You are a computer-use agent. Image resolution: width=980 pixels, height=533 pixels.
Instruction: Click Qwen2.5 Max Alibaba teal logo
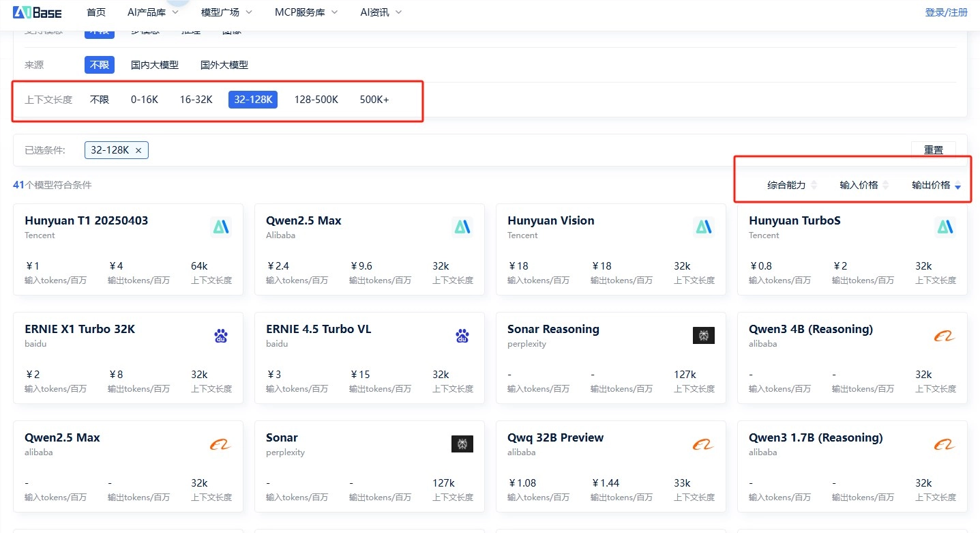click(462, 227)
